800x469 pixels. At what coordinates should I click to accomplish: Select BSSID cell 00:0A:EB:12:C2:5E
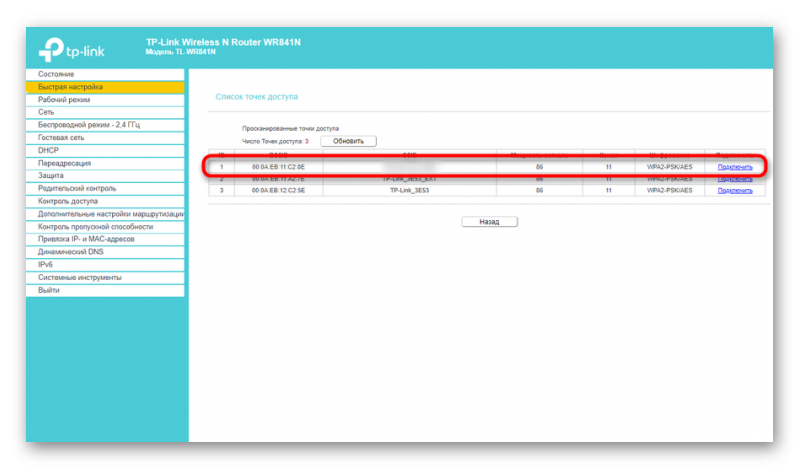(278, 190)
